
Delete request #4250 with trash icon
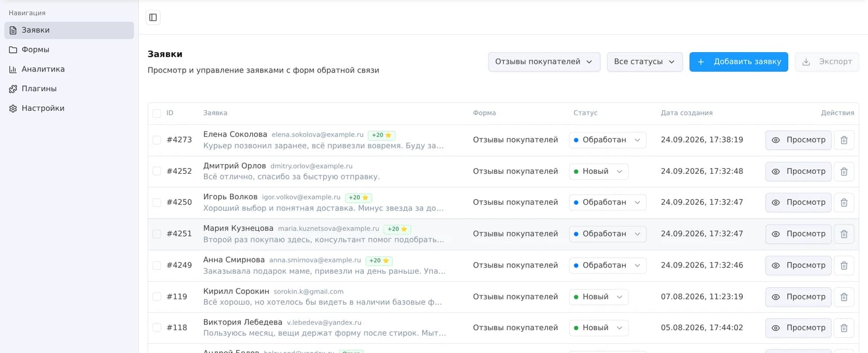click(844, 203)
